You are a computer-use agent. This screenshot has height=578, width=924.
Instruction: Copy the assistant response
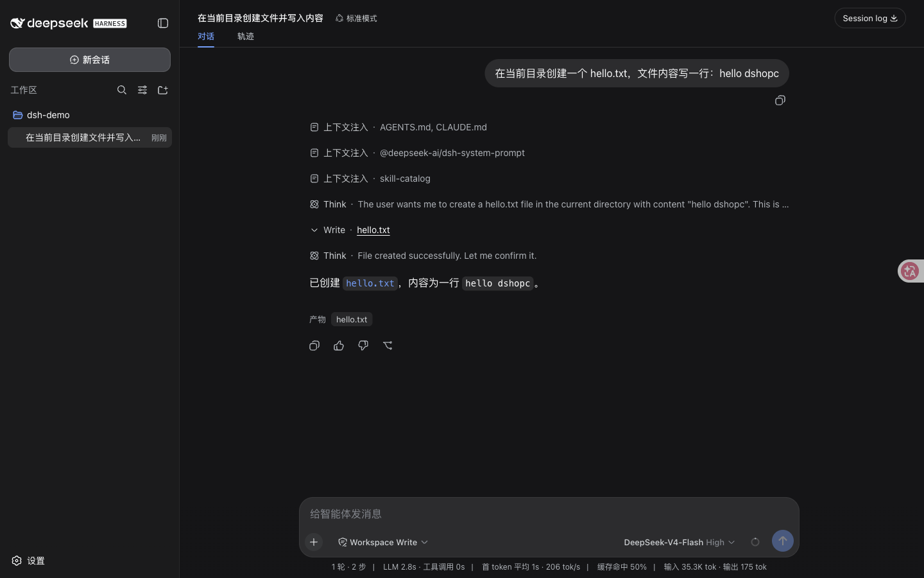(314, 346)
